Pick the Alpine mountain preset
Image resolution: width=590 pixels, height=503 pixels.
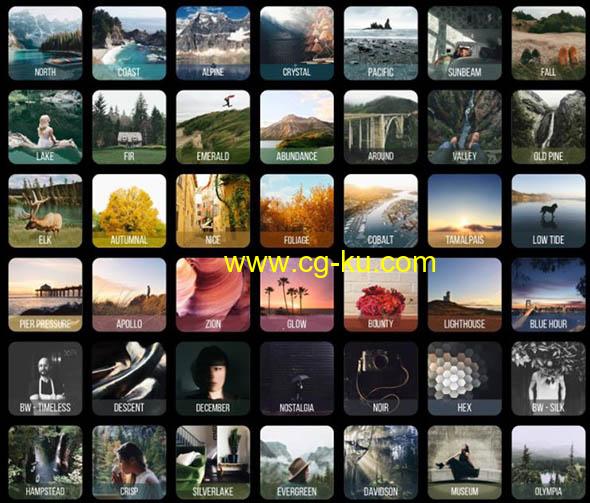coord(213,43)
